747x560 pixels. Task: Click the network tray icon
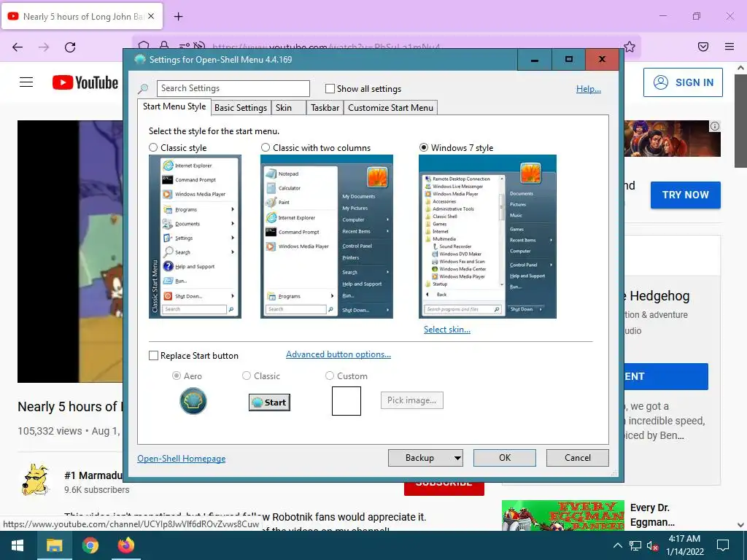(635, 545)
